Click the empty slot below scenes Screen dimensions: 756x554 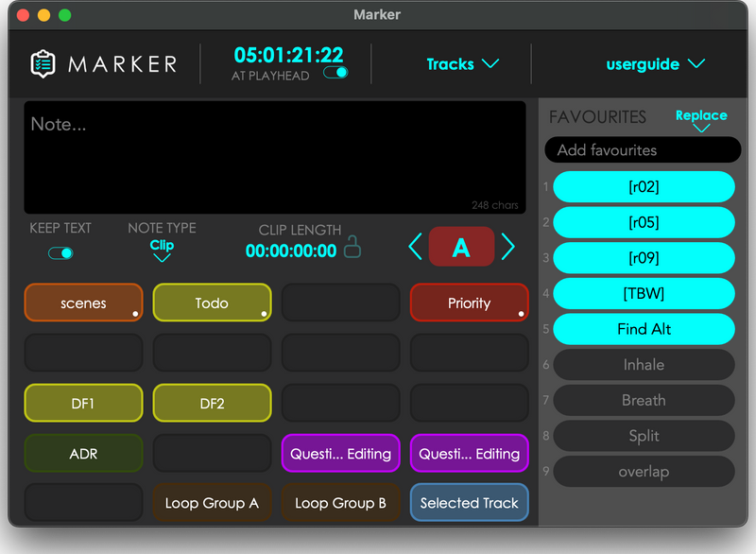click(83, 353)
